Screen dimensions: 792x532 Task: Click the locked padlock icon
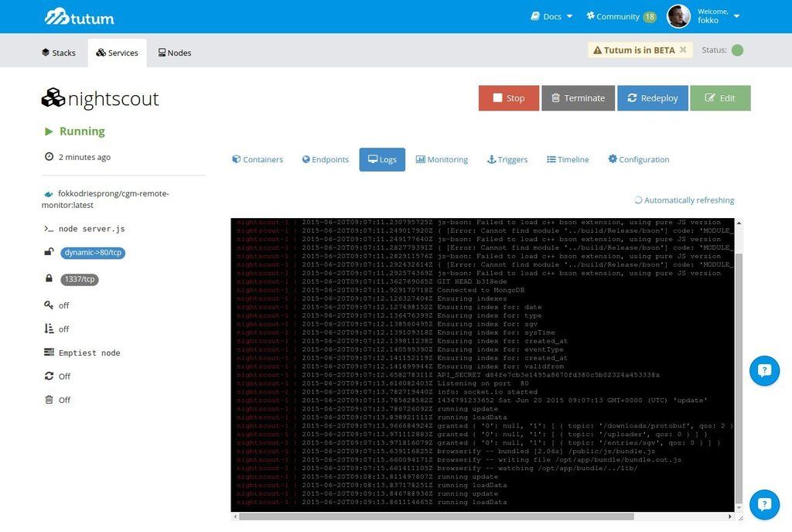click(49, 278)
